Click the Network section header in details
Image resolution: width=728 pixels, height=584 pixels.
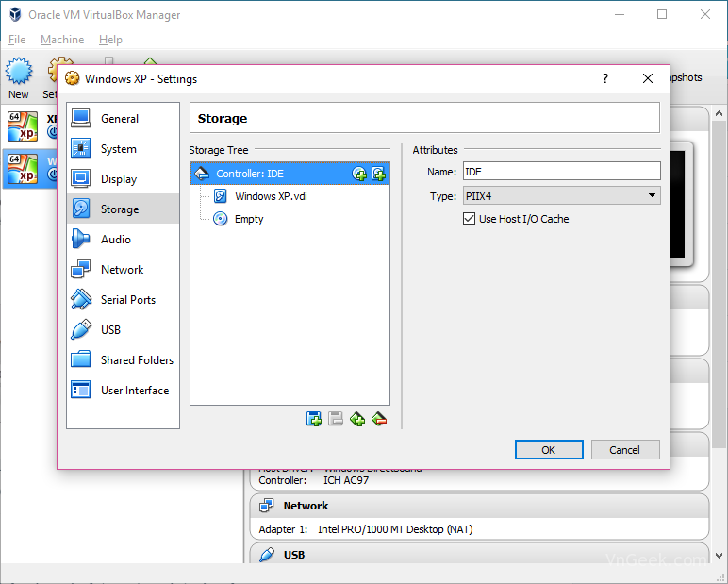click(479, 506)
